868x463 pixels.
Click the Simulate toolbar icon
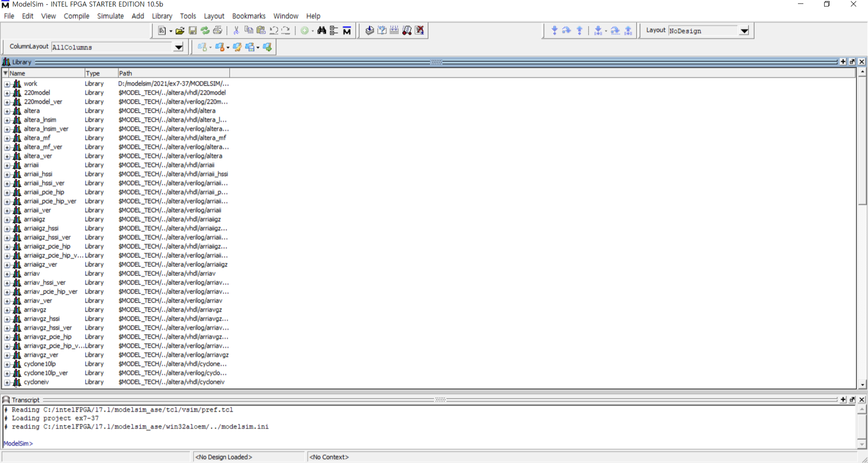tap(394, 30)
